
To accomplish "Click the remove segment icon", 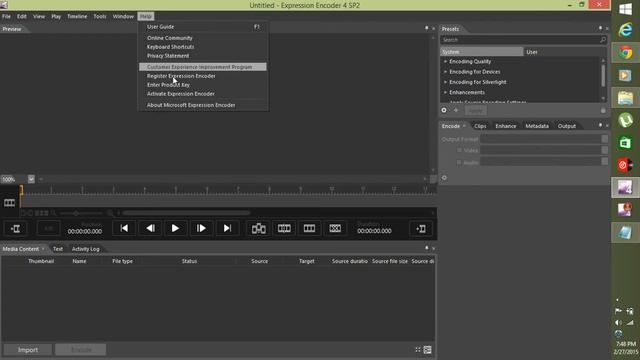I will point(335,229).
